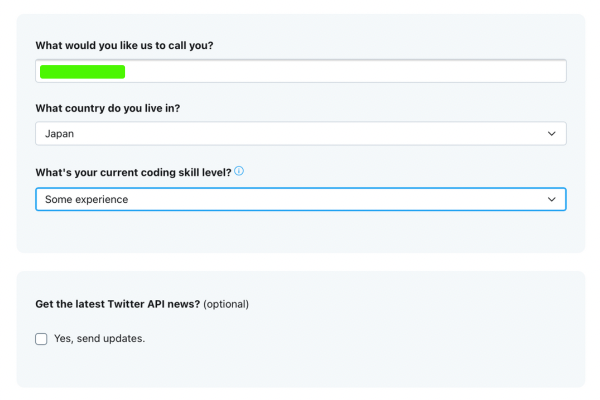Click the 'What country do you live in?' label
Screen dimensions: 600x400
coord(109,108)
